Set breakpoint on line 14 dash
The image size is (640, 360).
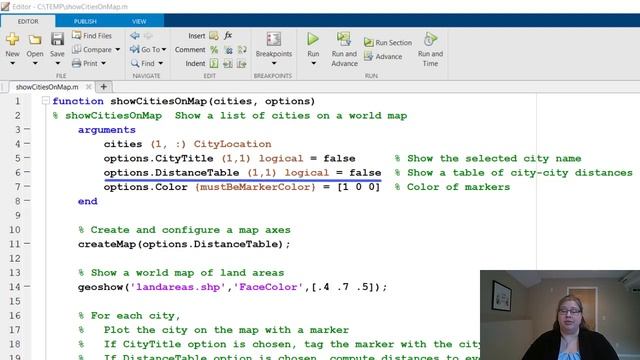(x=27, y=286)
